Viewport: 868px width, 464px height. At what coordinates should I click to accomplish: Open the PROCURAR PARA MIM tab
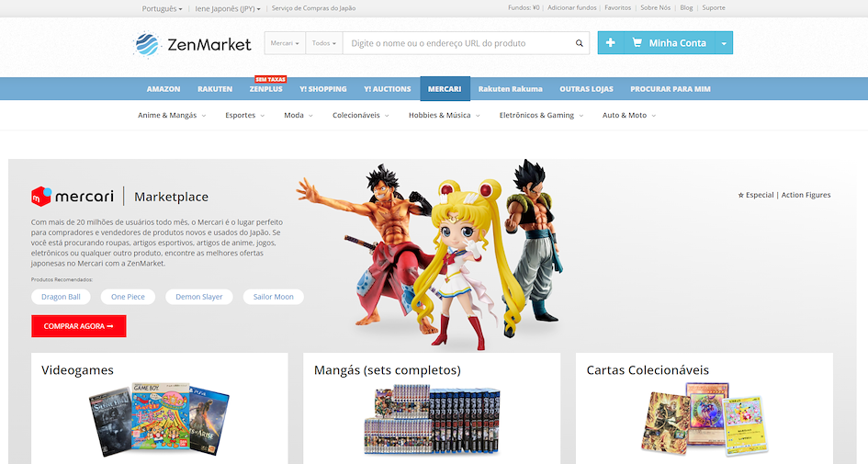click(x=671, y=88)
